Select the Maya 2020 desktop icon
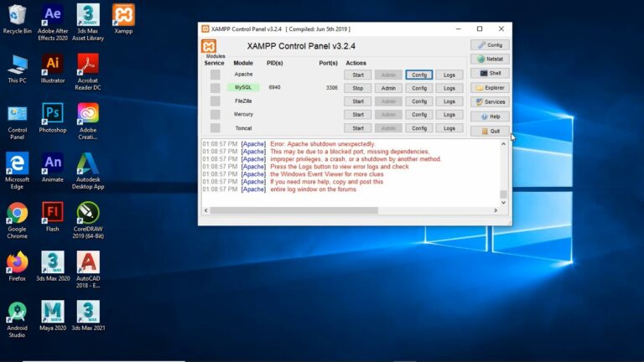 tap(53, 316)
